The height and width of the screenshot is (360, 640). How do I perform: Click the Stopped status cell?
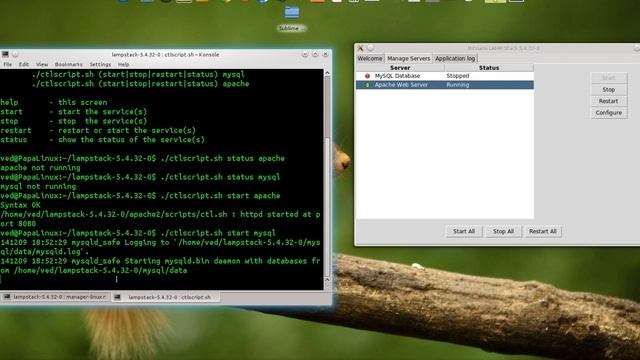[458, 76]
